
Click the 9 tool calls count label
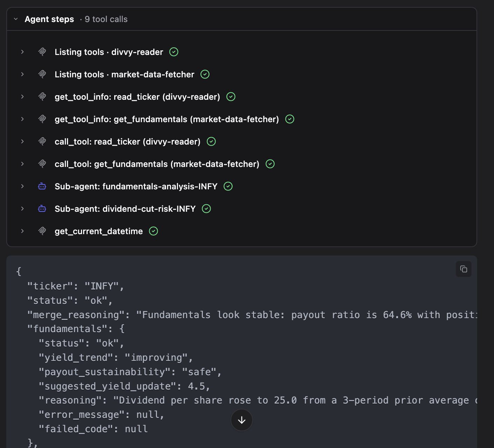pyautogui.click(x=106, y=19)
